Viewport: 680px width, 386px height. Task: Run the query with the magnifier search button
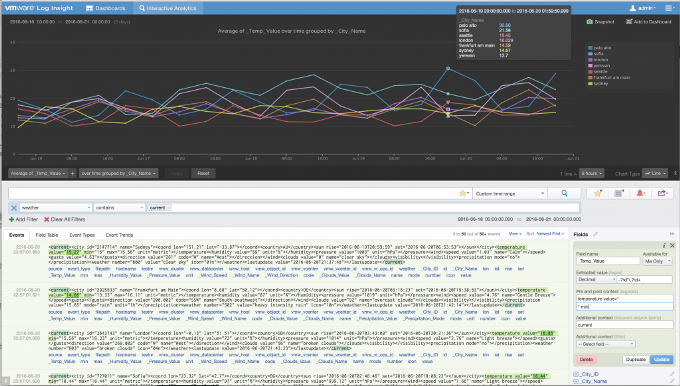click(564, 193)
